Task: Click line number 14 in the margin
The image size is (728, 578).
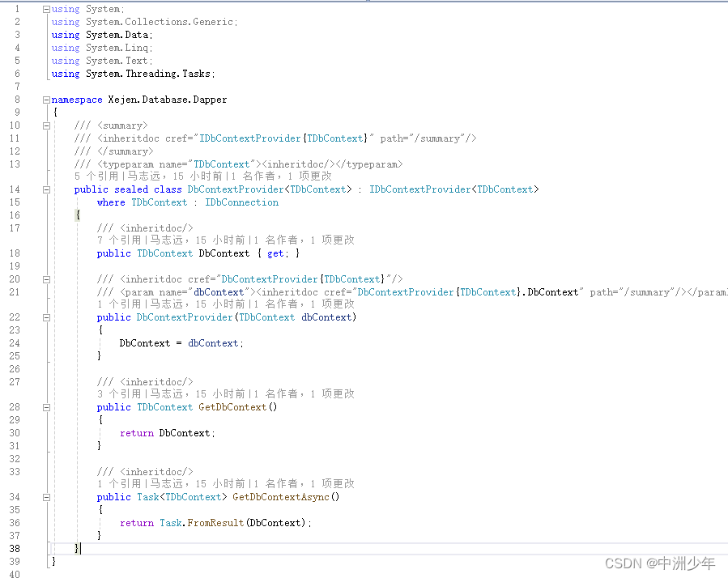Action: (x=15, y=189)
